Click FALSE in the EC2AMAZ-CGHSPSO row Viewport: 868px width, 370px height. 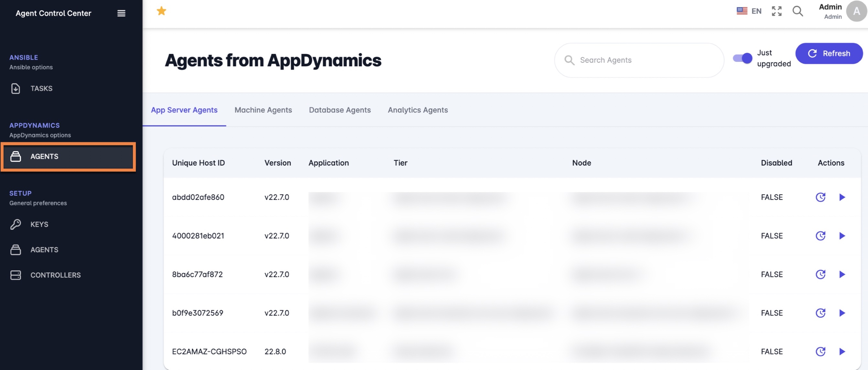click(771, 352)
